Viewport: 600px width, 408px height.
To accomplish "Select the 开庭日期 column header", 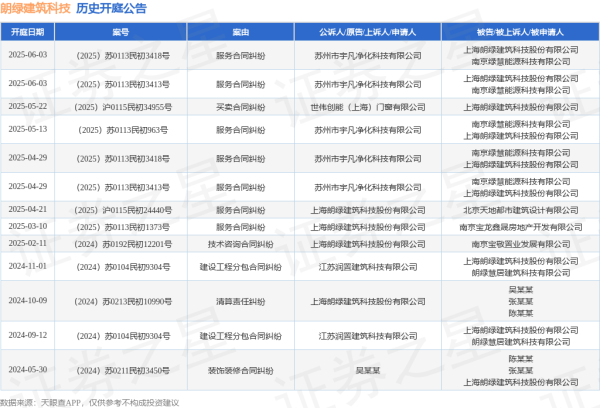I will 28,32.
